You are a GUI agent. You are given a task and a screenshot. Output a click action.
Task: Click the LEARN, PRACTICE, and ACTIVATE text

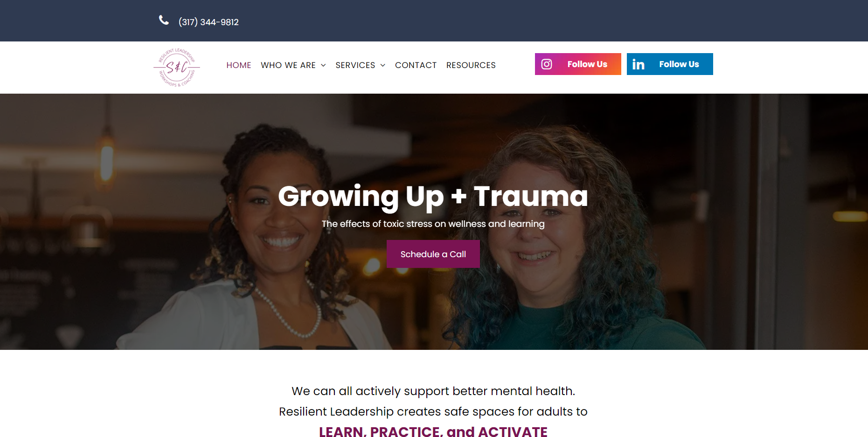pyautogui.click(x=433, y=431)
